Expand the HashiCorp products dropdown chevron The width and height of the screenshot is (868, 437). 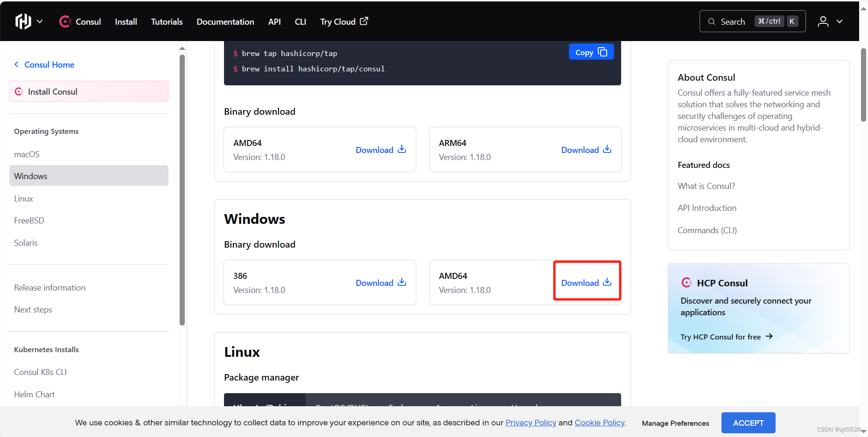point(40,21)
